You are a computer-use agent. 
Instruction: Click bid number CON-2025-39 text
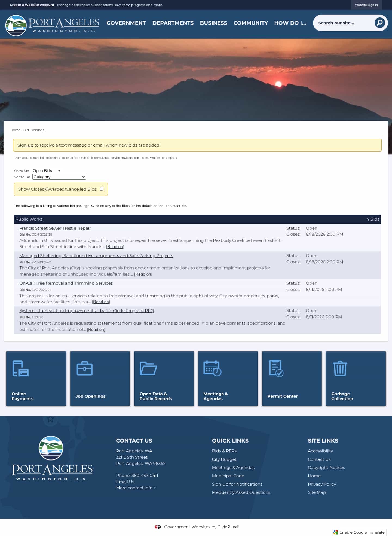[42, 234]
